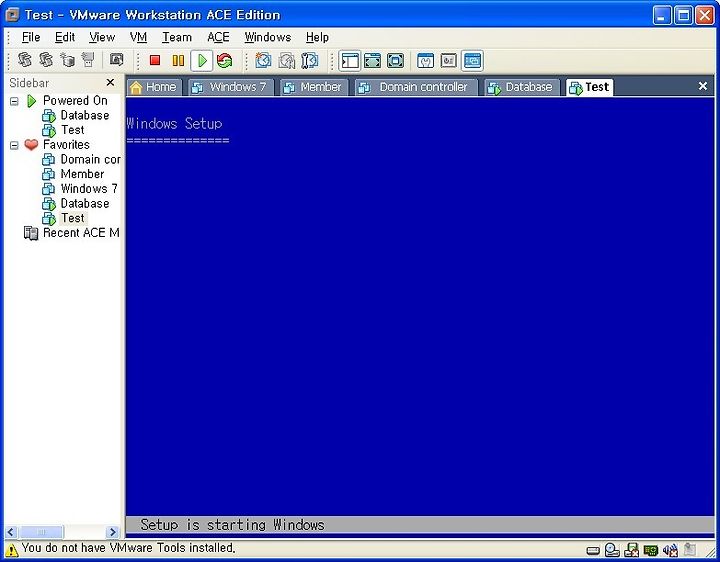Select Member in Favorites
This screenshot has width=720, height=562.
[x=73, y=174]
